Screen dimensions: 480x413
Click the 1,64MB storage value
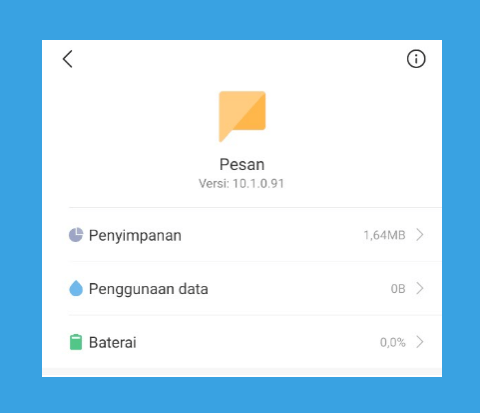[384, 235]
